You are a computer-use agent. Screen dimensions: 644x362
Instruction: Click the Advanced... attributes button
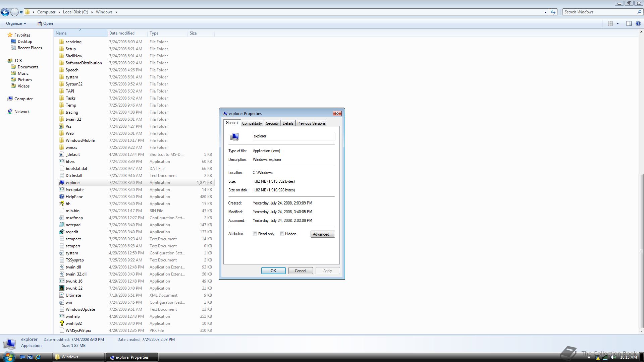(x=322, y=234)
